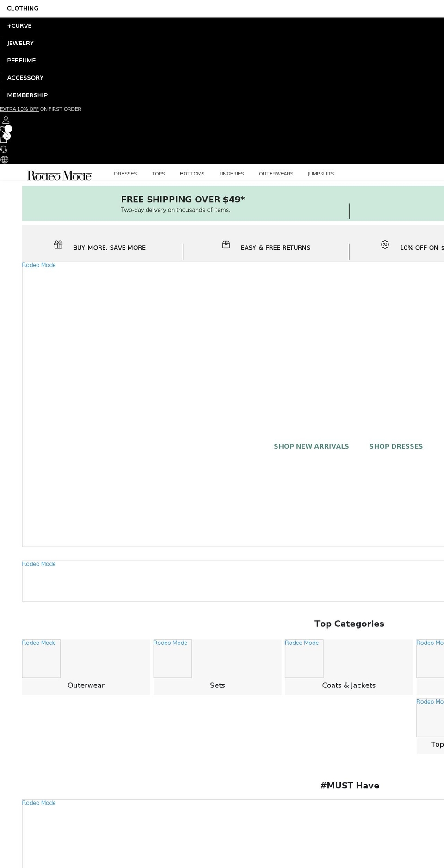444x868 pixels.
Task: Open the DRESSES menu
Action: pos(125,174)
